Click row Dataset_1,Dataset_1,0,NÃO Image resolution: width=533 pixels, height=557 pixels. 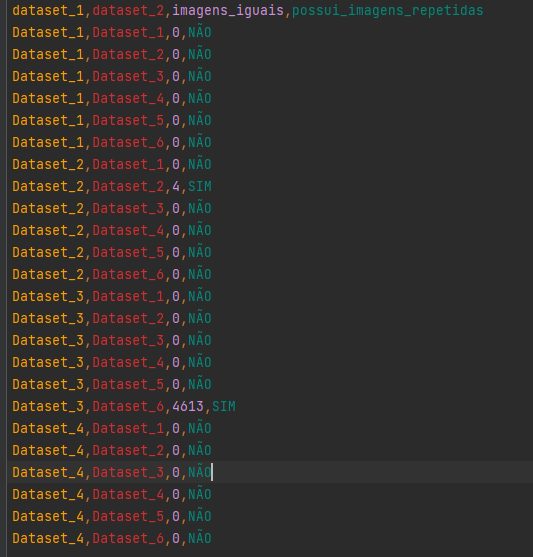coord(112,33)
